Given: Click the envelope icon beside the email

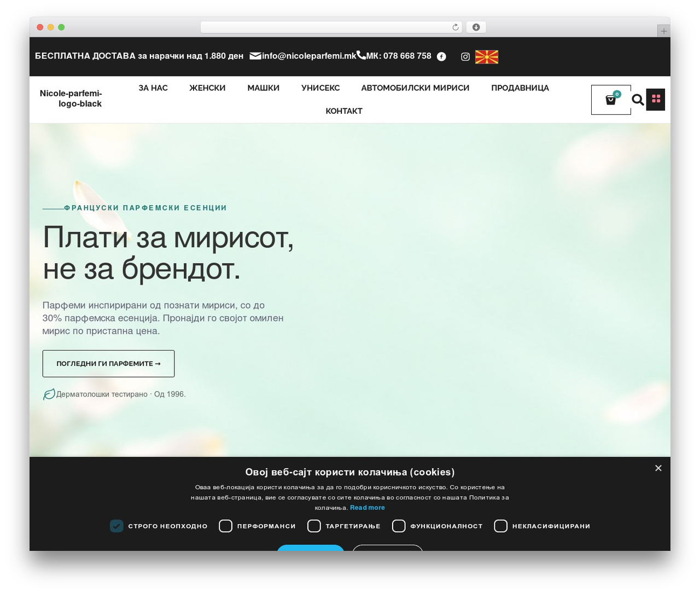Looking at the screenshot, I should [255, 56].
